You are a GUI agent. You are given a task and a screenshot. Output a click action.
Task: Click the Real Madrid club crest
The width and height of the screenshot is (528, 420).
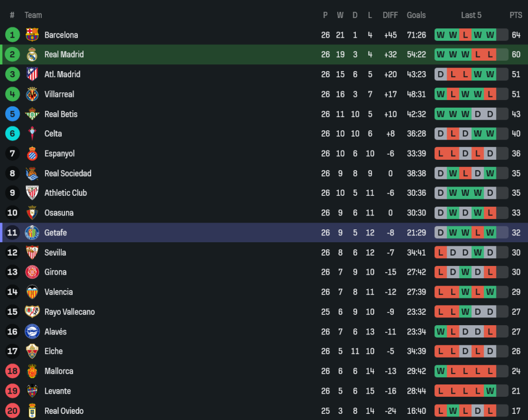point(32,55)
